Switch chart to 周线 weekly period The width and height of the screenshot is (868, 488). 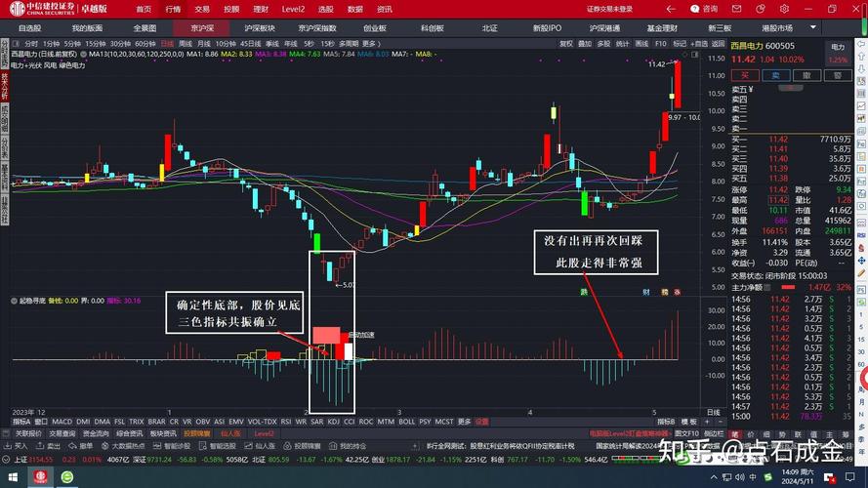pos(186,44)
